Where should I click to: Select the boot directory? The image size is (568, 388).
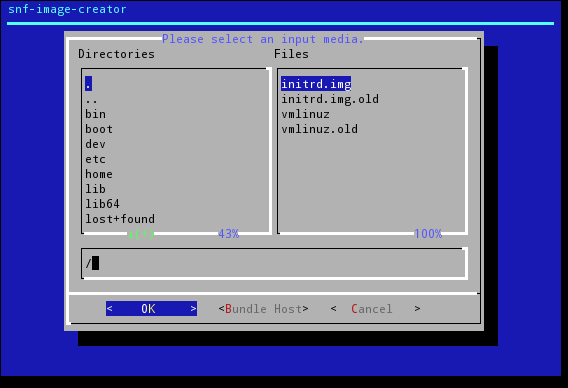tap(99, 129)
